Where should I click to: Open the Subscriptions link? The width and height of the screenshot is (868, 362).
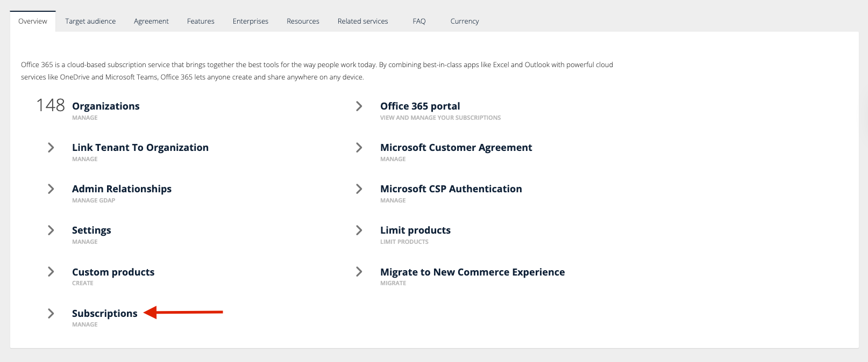click(x=105, y=314)
